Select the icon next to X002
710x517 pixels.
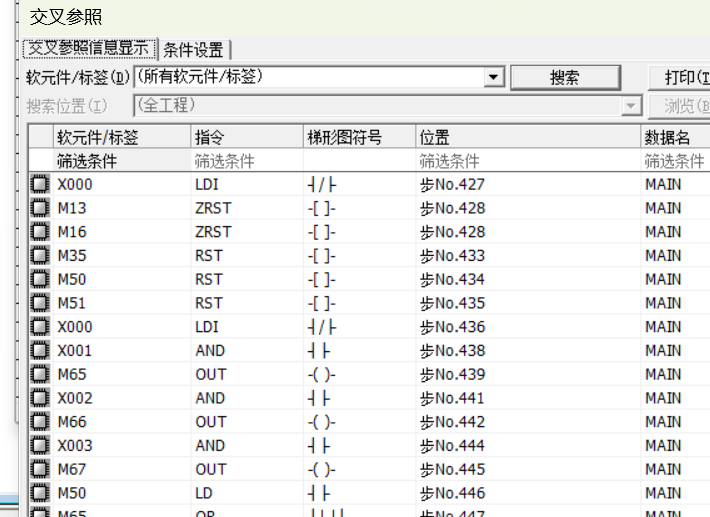coord(40,398)
